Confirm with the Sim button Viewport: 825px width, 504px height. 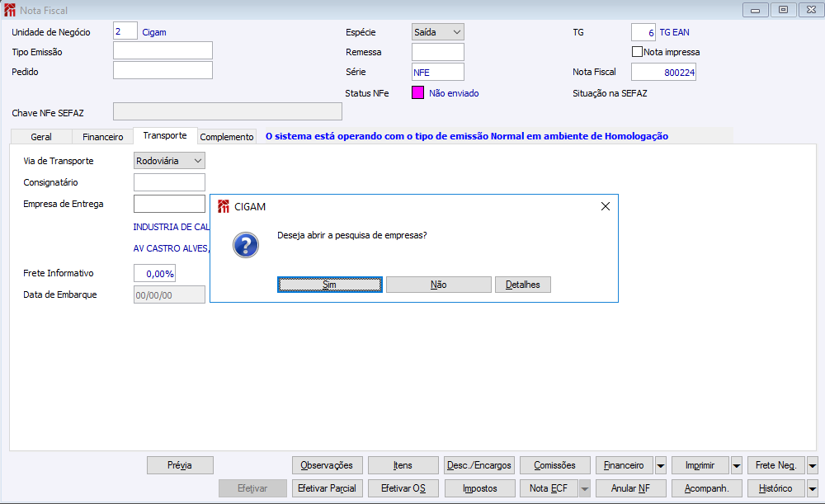click(330, 285)
